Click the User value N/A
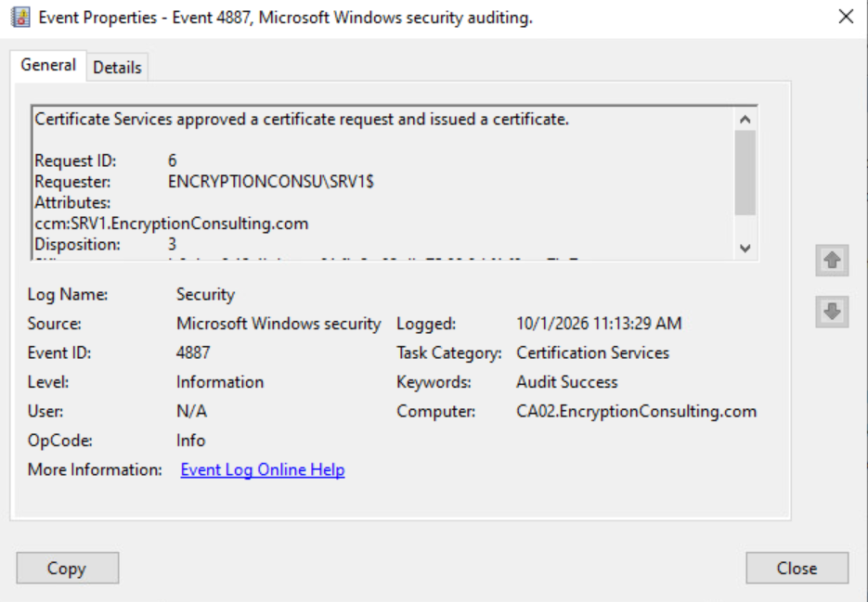868x602 pixels. pyautogui.click(x=191, y=411)
